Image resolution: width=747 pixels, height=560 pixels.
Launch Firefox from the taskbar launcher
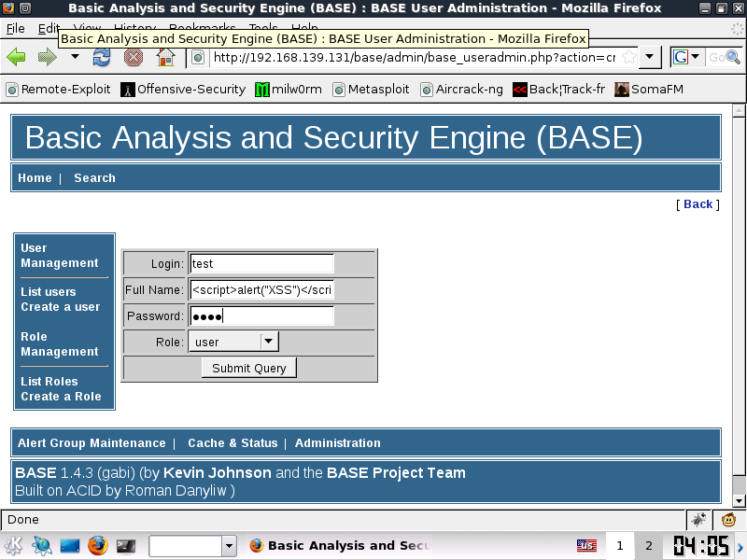click(98, 546)
